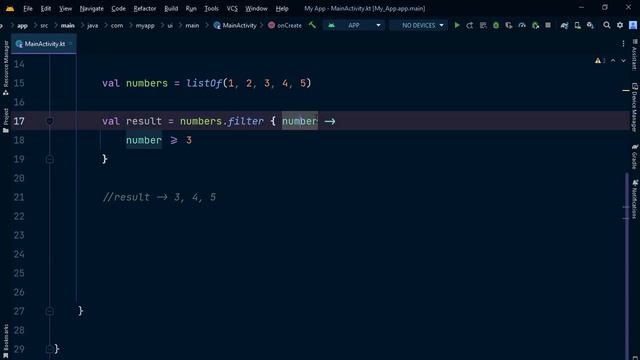Open the VCS menu
This screenshot has width=640, height=360.
[232, 9]
